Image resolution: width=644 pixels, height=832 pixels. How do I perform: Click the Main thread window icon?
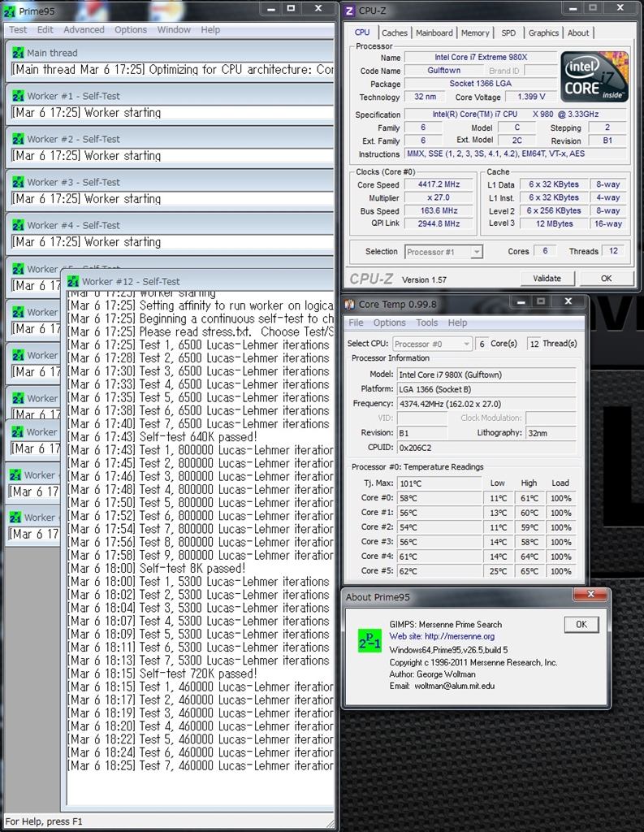point(18,53)
